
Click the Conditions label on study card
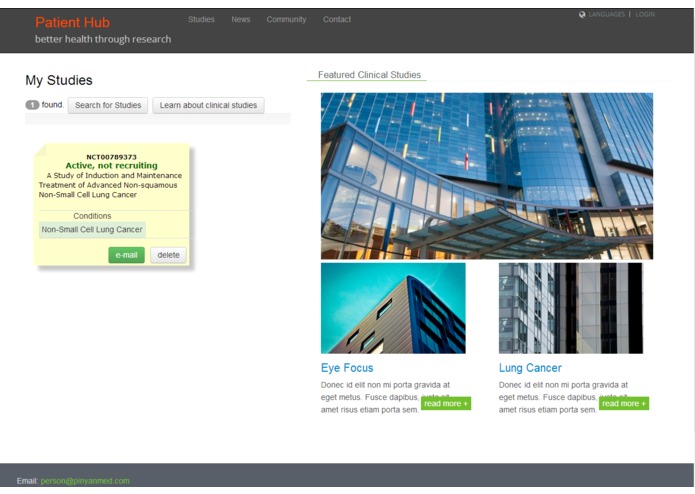point(92,216)
